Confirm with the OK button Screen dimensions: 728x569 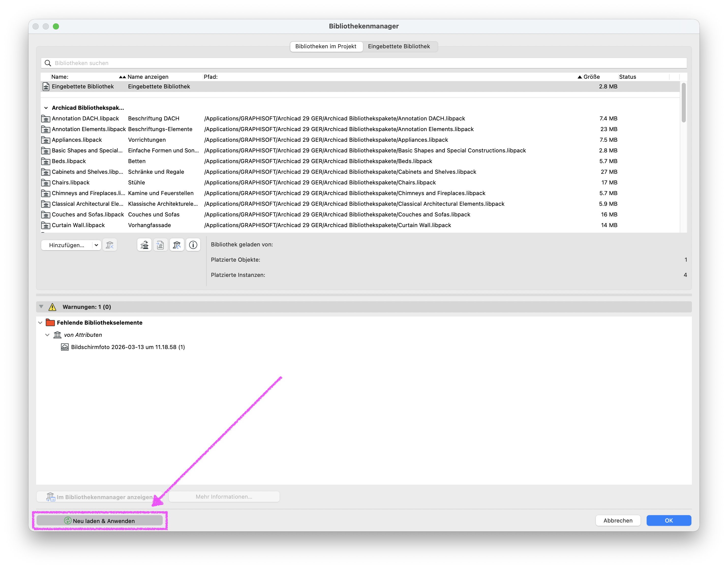pyautogui.click(x=669, y=521)
